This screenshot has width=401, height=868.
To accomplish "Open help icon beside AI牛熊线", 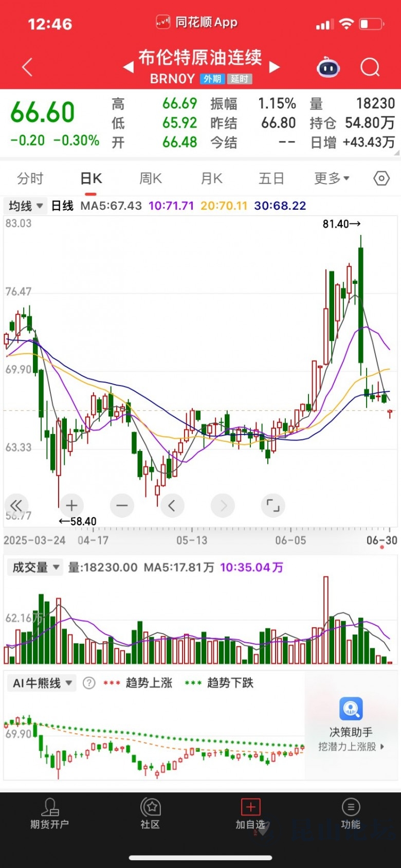I will 89,683.
